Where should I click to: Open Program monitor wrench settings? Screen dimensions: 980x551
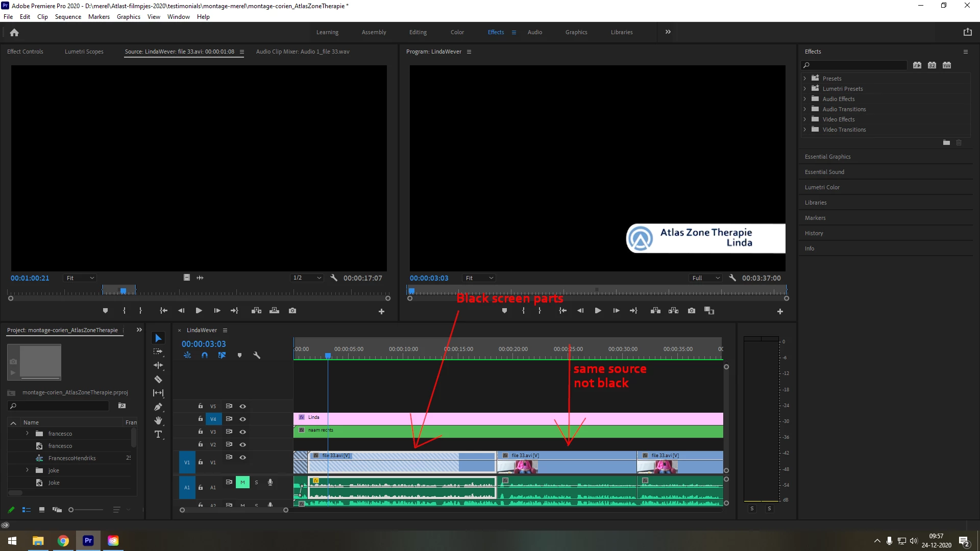pyautogui.click(x=732, y=278)
